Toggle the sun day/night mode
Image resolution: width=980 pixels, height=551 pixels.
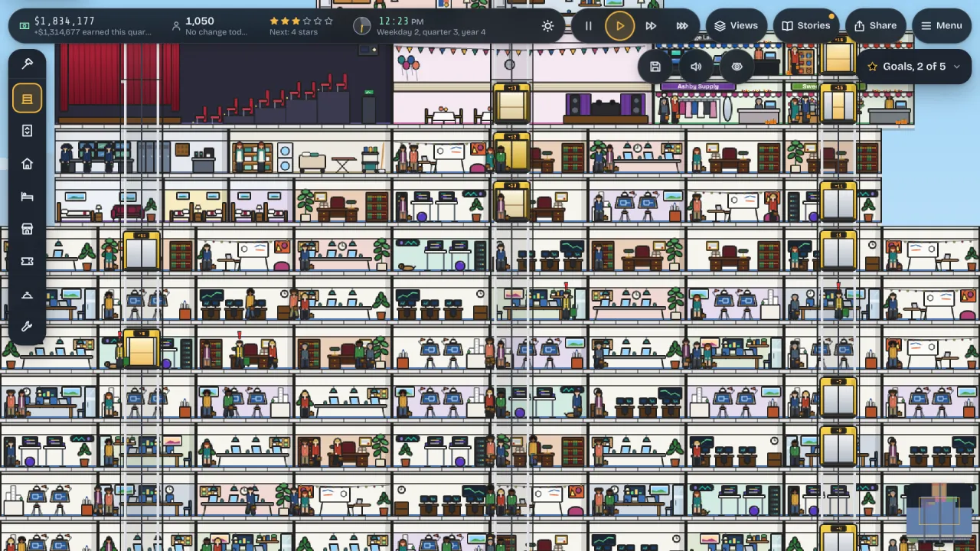pyautogui.click(x=547, y=26)
